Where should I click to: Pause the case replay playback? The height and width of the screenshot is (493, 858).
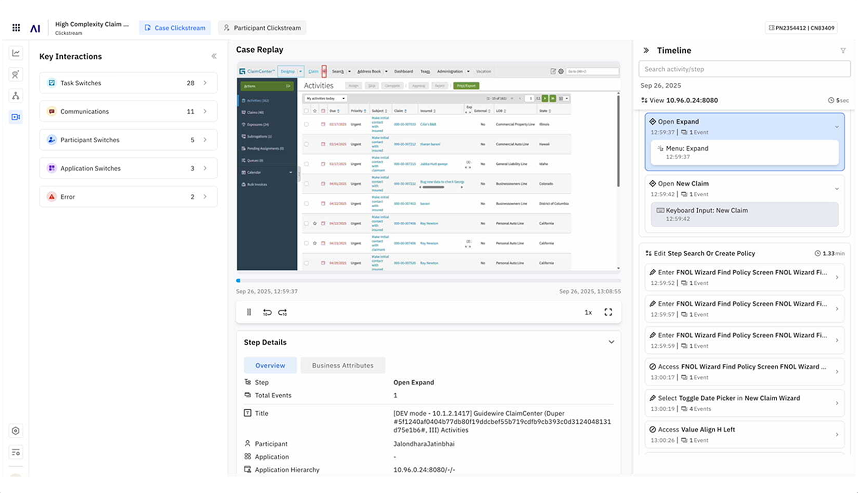click(249, 312)
